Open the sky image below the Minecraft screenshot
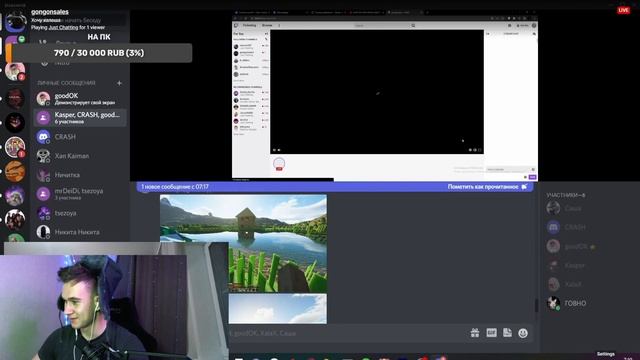Viewport: 640px width, 360px height. tap(278, 309)
